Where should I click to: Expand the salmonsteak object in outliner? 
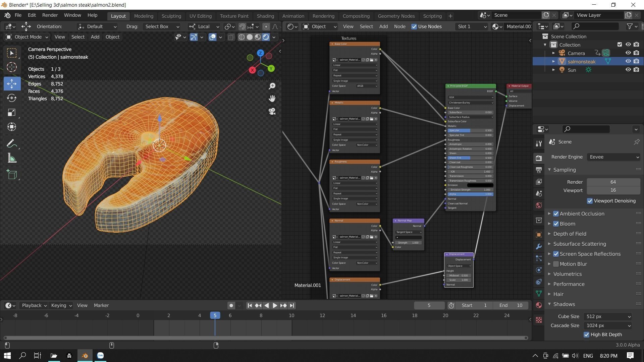[553, 61]
